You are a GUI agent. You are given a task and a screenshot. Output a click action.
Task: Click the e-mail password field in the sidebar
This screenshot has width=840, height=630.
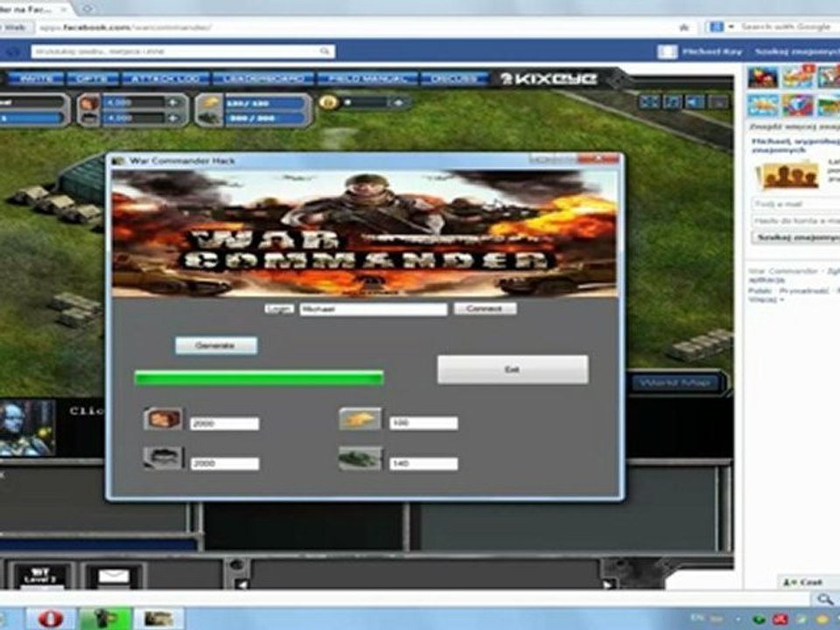click(795, 220)
